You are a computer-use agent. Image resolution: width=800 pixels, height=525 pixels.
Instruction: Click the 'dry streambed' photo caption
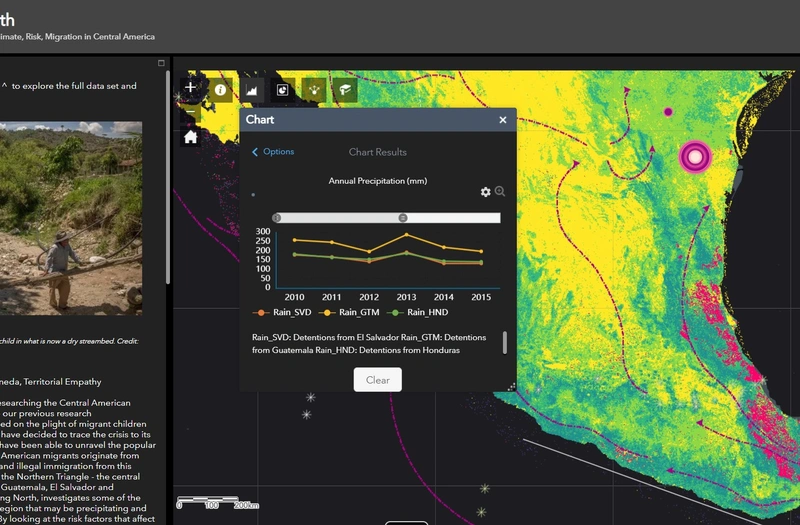click(69, 341)
